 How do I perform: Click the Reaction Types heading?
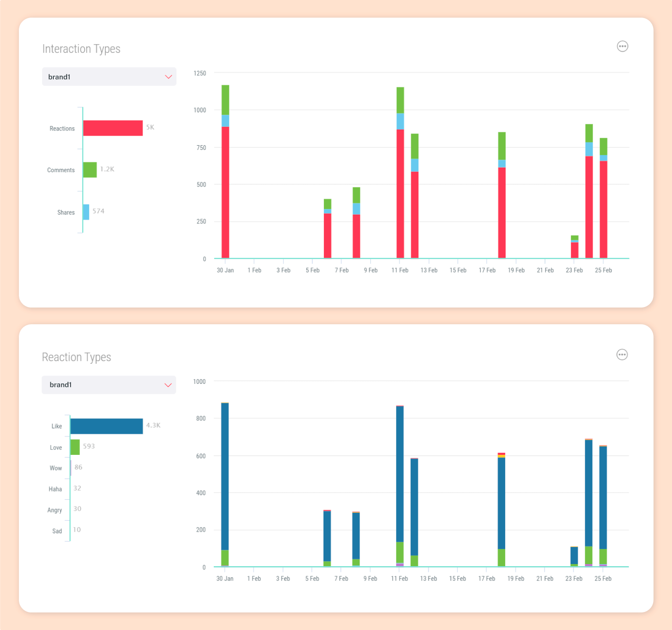pos(76,357)
